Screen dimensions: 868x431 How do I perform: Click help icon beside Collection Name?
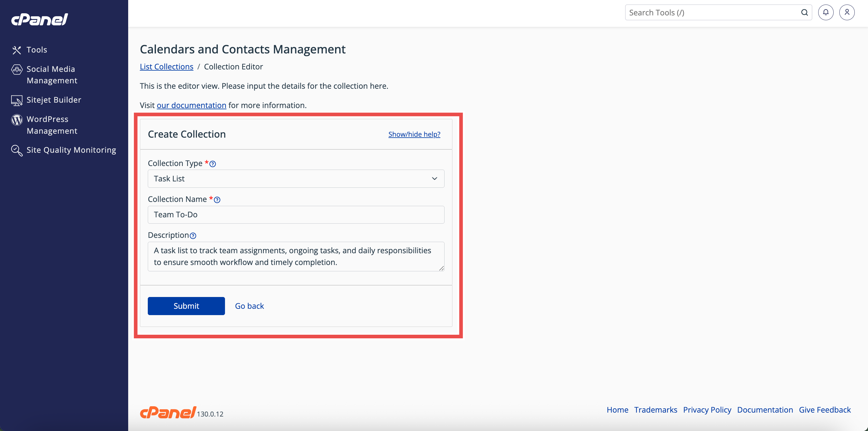(217, 200)
